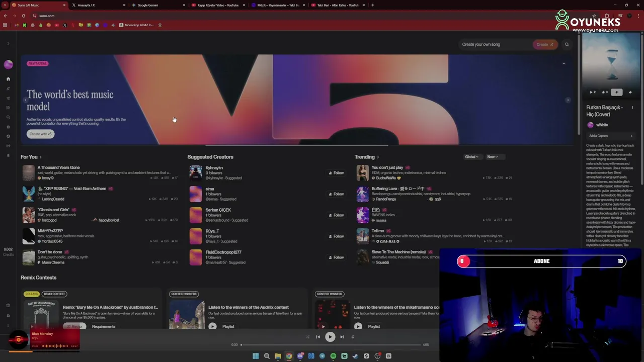Viewport: 644px width, 362px height.
Task: Switch to the Google Gemini tab
Action: coord(158,5)
